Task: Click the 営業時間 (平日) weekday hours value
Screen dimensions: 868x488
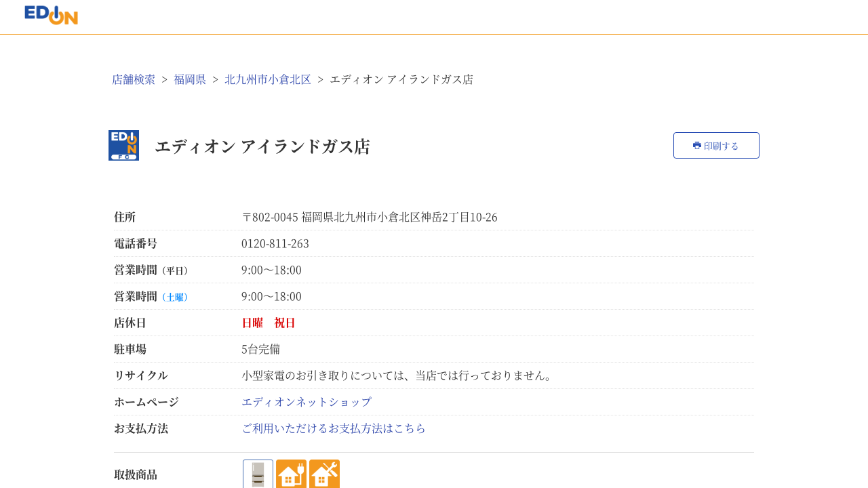Action: tap(271, 270)
